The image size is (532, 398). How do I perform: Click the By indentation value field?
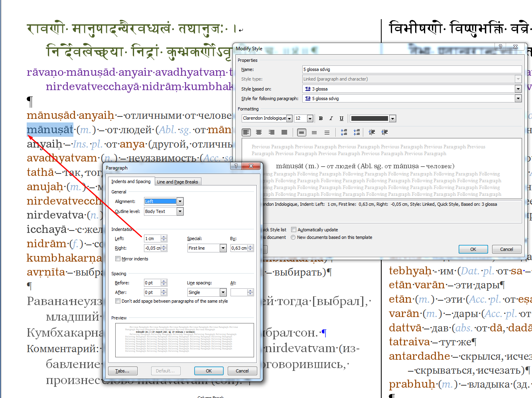[239, 248]
